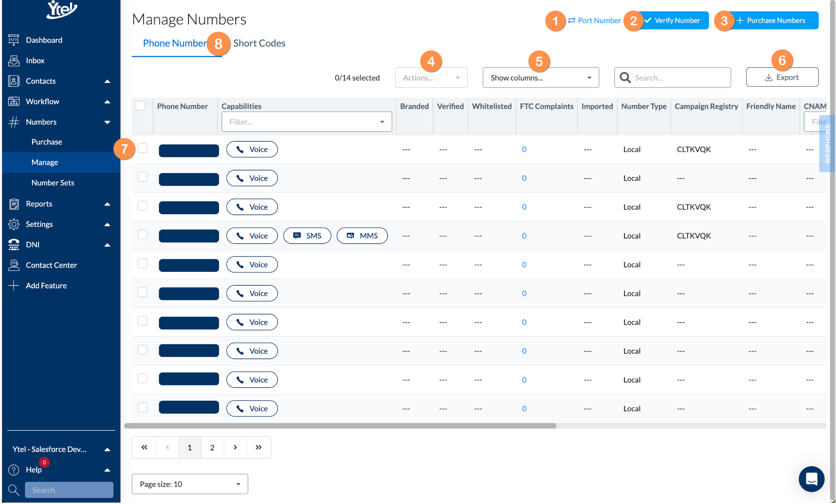Click the magnifier icon beside sidebar search
This screenshot has height=504, width=836.
tap(14, 490)
